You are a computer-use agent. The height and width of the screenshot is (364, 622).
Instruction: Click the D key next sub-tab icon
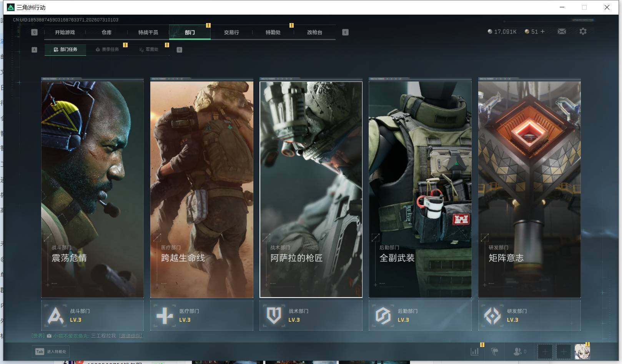point(179,50)
